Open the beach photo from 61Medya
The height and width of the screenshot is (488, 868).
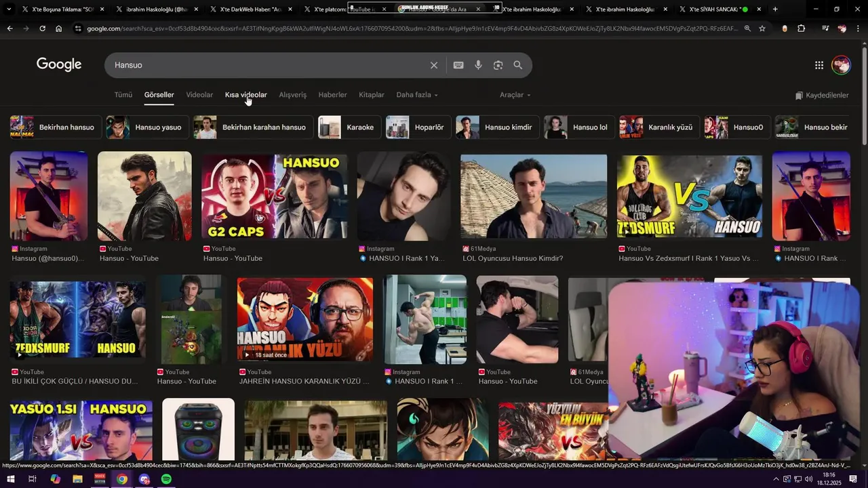[x=534, y=196]
